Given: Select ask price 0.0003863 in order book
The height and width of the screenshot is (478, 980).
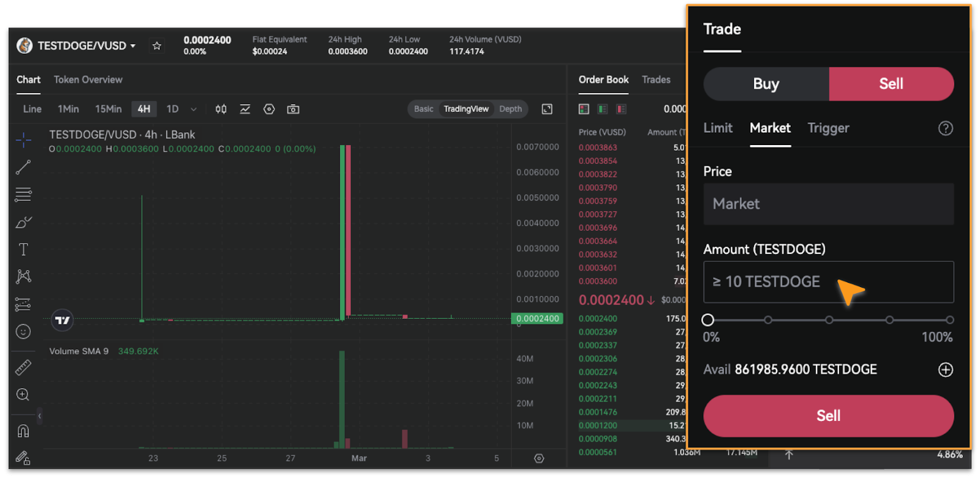Looking at the screenshot, I should pyautogui.click(x=598, y=148).
